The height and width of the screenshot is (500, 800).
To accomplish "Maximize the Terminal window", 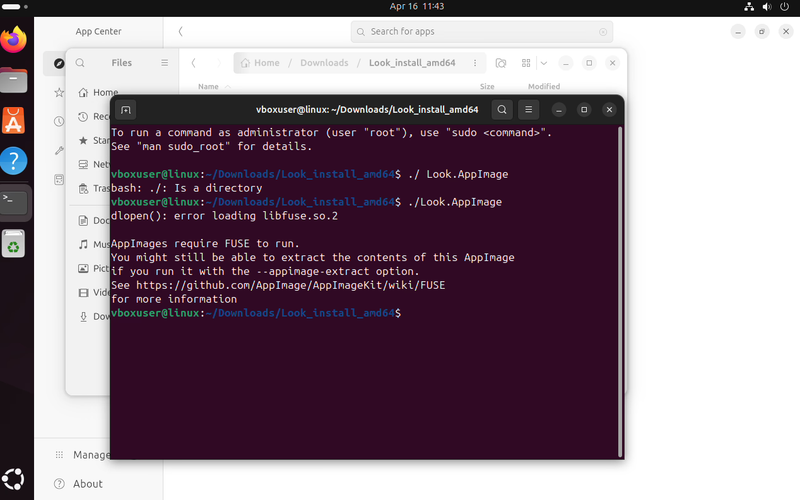I will click(584, 110).
